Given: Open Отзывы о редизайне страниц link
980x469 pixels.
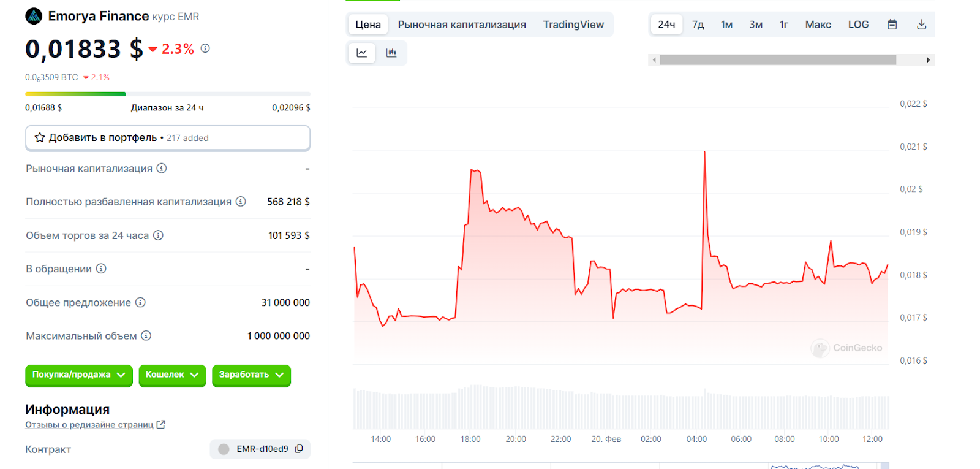Looking at the screenshot, I should [x=89, y=424].
